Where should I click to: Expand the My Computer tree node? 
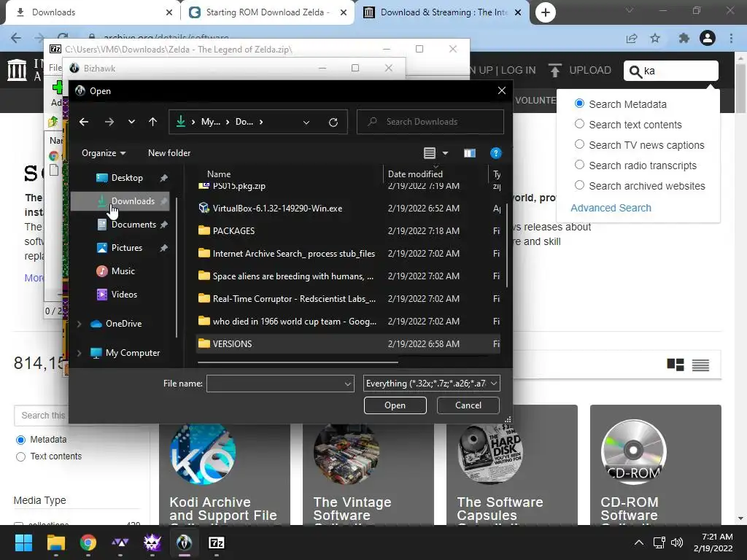(79, 353)
